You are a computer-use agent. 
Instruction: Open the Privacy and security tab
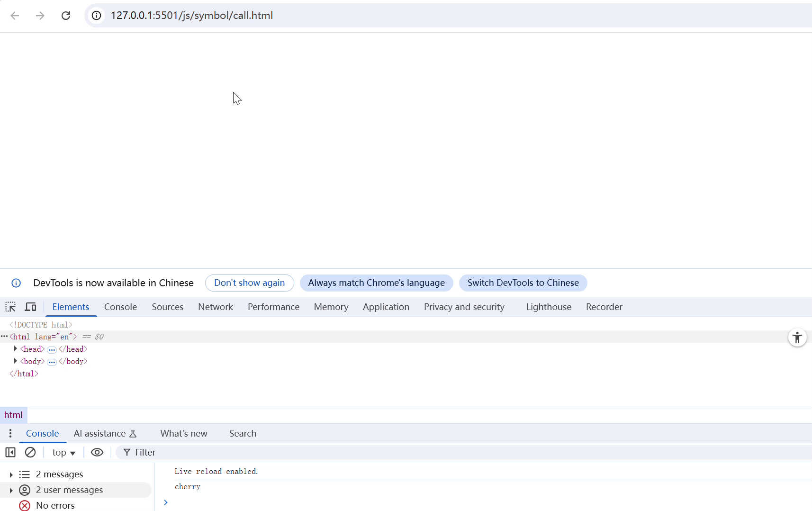[x=464, y=307]
